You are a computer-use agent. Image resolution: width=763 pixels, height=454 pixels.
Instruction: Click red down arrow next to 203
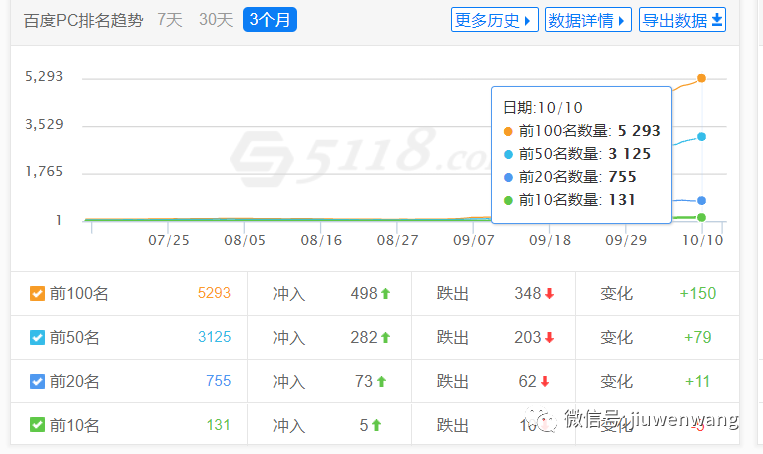pyautogui.click(x=549, y=337)
